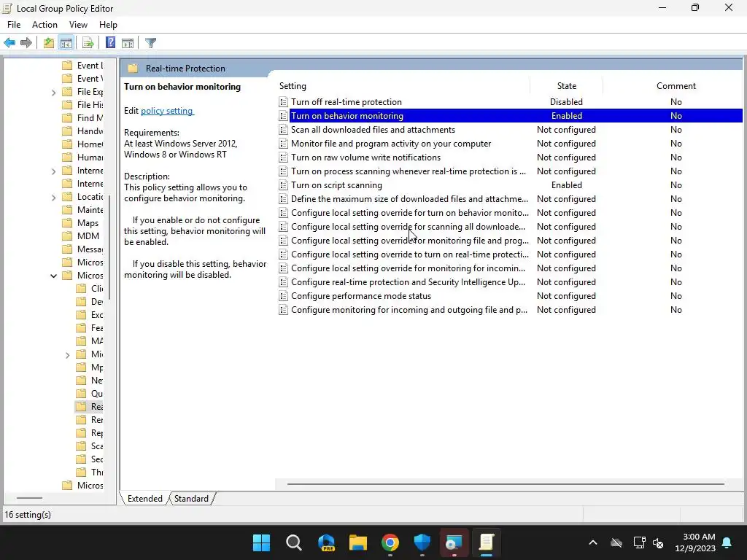Click the policy setting link
This screenshot has width=747, height=560.
point(167,111)
